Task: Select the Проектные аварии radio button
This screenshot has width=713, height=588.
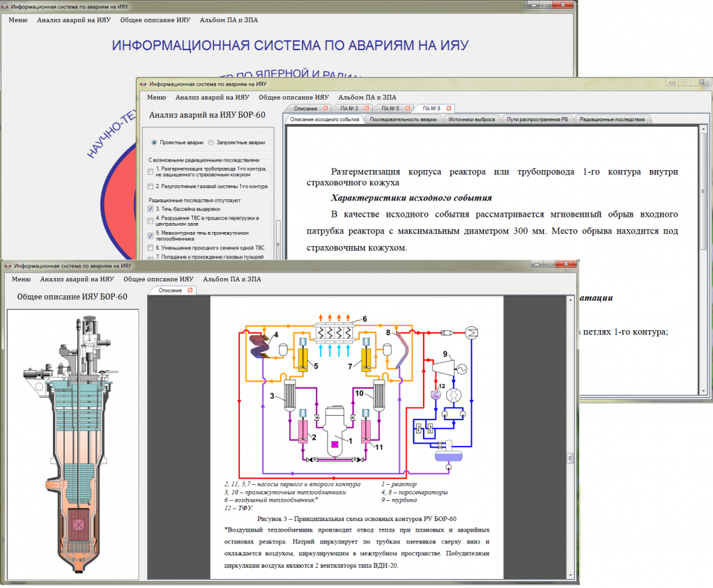Action: [155, 142]
